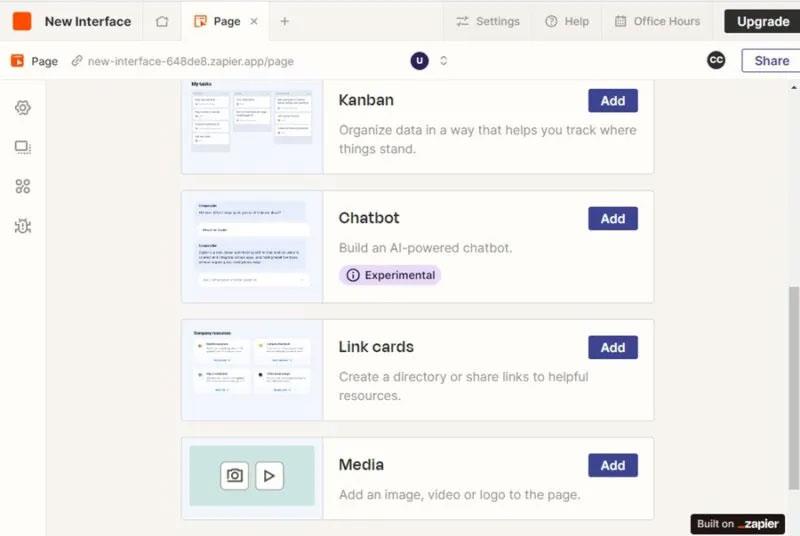Click "Build an AI-powered chatbot." text
The image size is (800, 536).
point(426,248)
